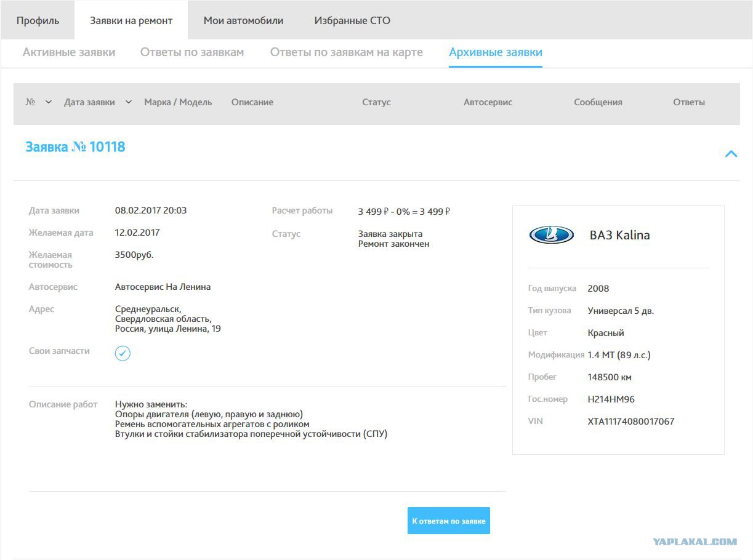The width and height of the screenshot is (753, 560).
Task: Collapse Заявка № 10118 with chevron
Action: pyautogui.click(x=731, y=154)
